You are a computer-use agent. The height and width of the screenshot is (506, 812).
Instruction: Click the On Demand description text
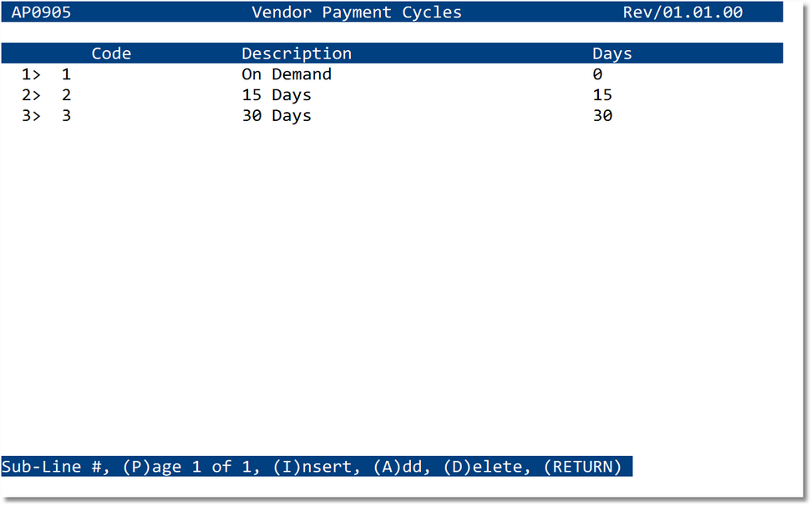287,74
